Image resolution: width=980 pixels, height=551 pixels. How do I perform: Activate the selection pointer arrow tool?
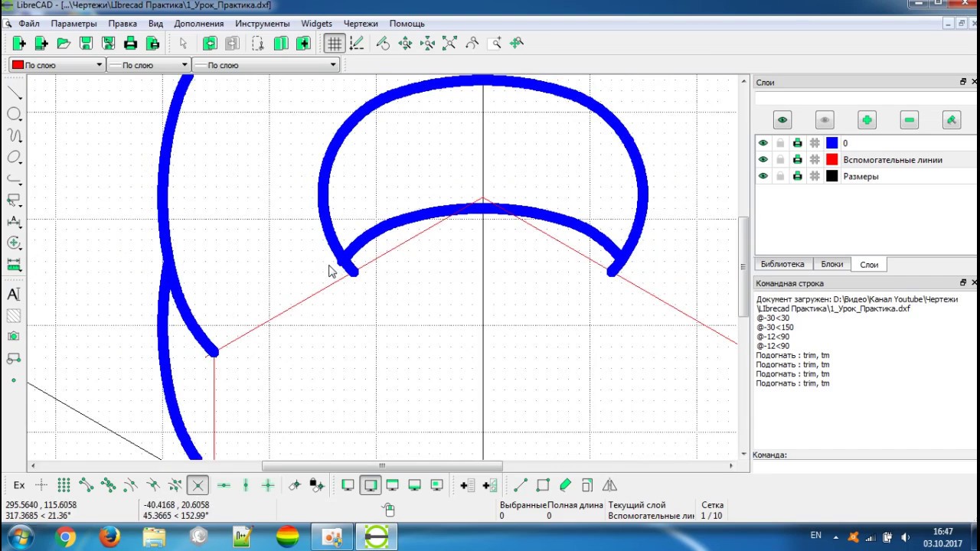point(183,44)
